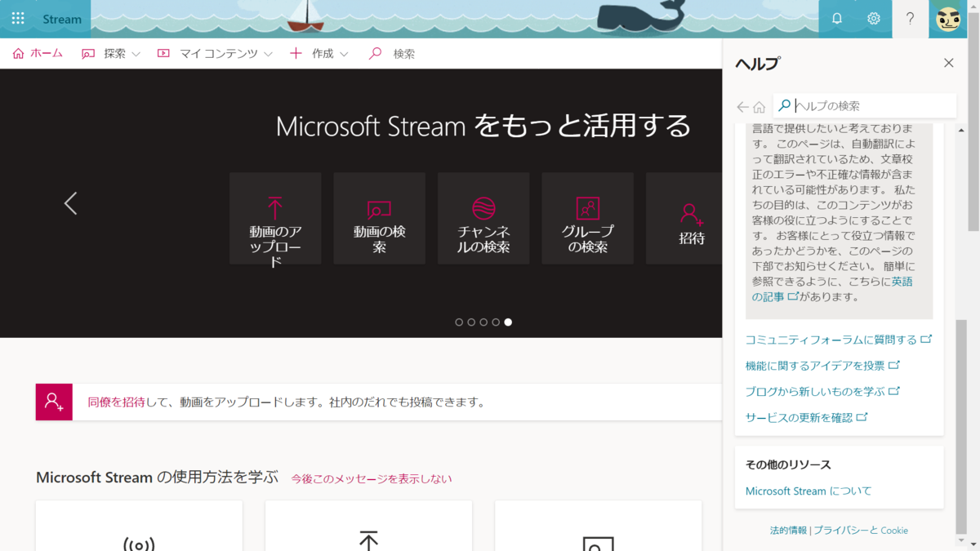
Task: Select the fifth carousel dot
Action: [508, 322]
